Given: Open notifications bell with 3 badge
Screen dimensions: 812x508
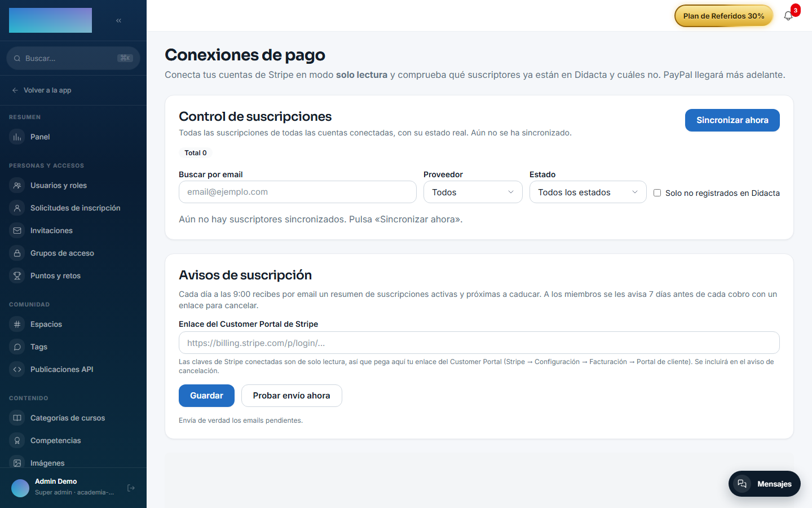Looking at the screenshot, I should (788, 16).
